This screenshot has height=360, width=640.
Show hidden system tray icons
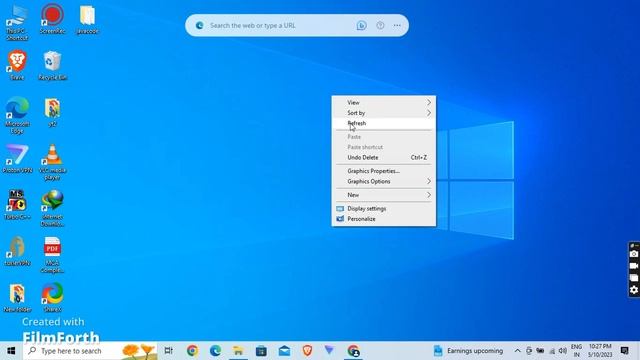pyautogui.click(x=517, y=351)
